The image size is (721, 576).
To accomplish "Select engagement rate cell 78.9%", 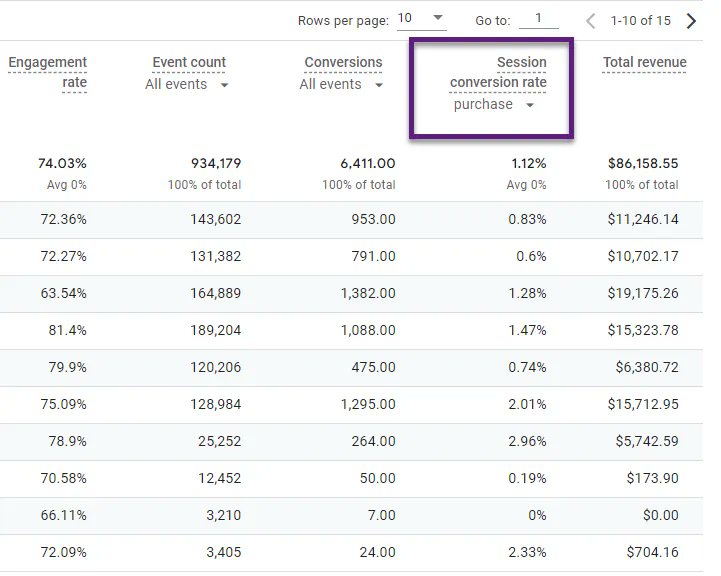I will click(68, 441).
